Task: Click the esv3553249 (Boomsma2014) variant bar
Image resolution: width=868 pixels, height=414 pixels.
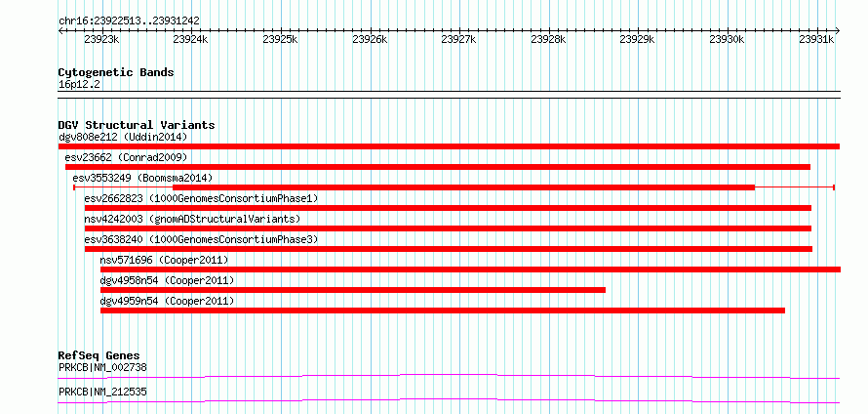Action: 454,187
